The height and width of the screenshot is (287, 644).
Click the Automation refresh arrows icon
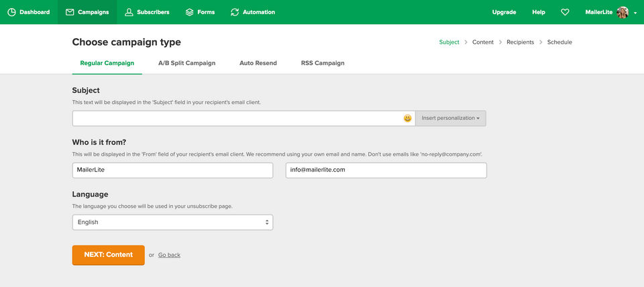(x=235, y=12)
